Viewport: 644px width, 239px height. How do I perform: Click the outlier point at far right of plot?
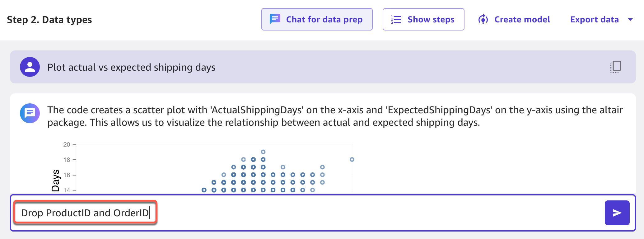pos(352,159)
